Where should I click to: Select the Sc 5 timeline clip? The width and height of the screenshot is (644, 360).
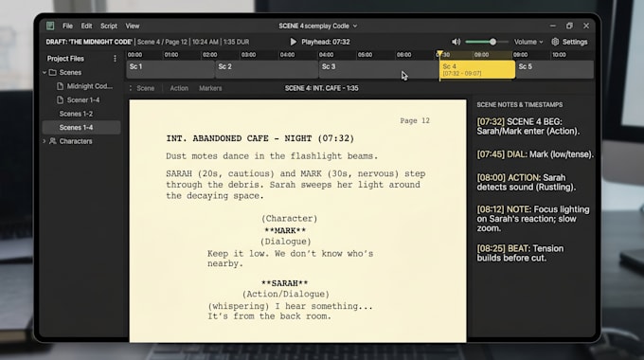tap(554, 69)
